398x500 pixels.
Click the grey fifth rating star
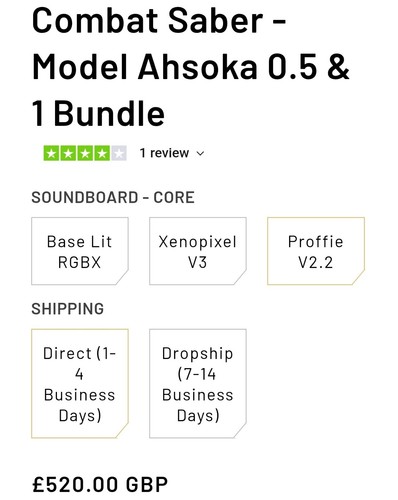[118, 153]
